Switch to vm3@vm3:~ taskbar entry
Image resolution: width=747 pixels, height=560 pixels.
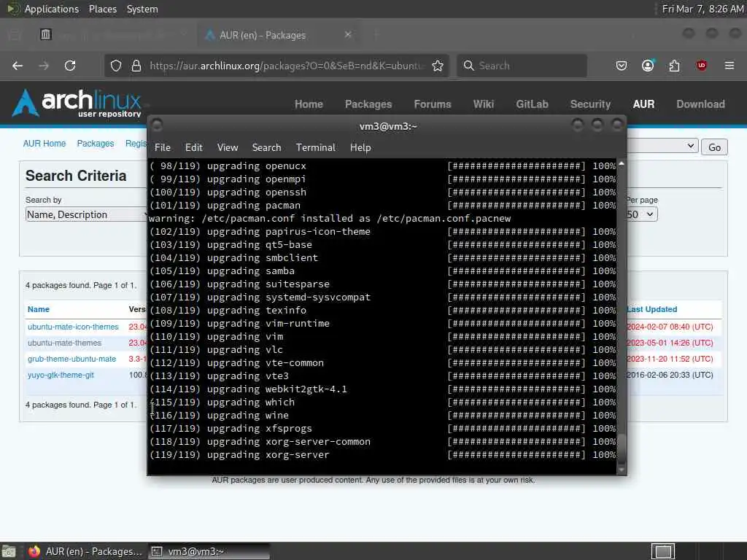pyautogui.click(x=209, y=551)
